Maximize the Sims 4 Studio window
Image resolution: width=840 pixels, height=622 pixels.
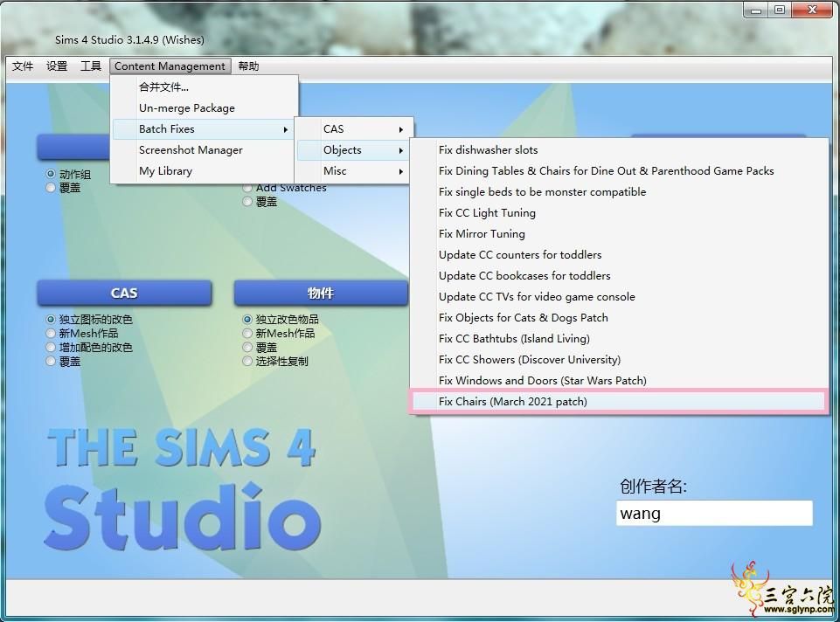click(x=780, y=10)
